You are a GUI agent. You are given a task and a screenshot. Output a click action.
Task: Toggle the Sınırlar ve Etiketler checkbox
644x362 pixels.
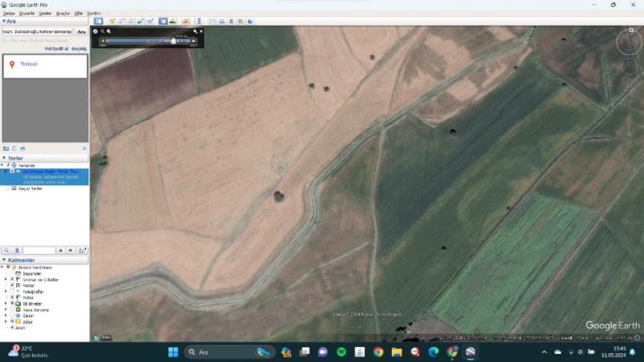13,280
